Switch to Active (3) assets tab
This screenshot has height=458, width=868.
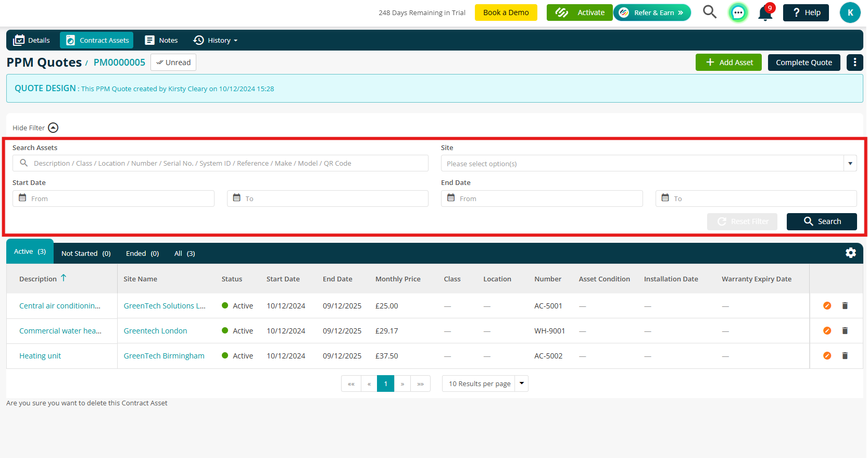(x=30, y=252)
